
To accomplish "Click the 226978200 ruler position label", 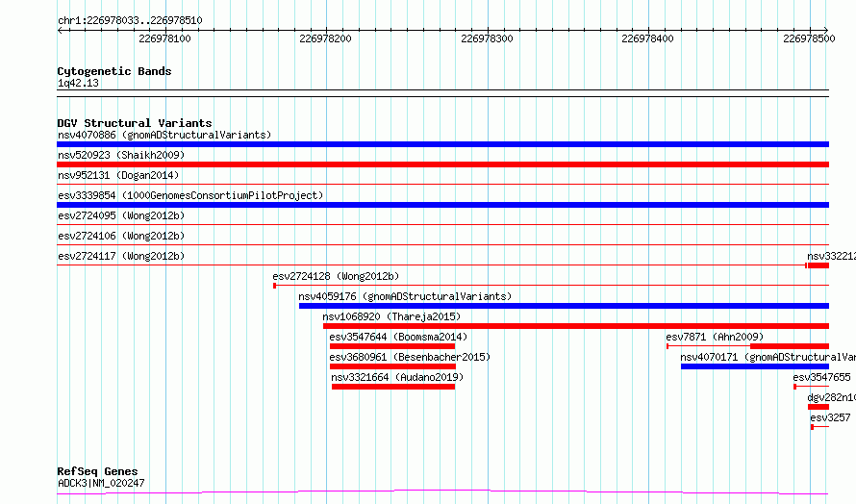I will [x=325, y=38].
